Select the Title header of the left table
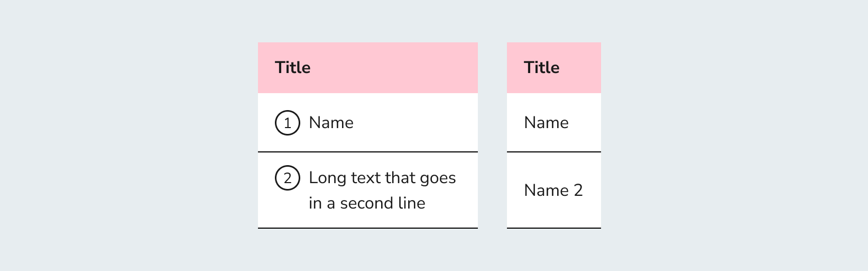868x271 pixels. click(x=292, y=68)
